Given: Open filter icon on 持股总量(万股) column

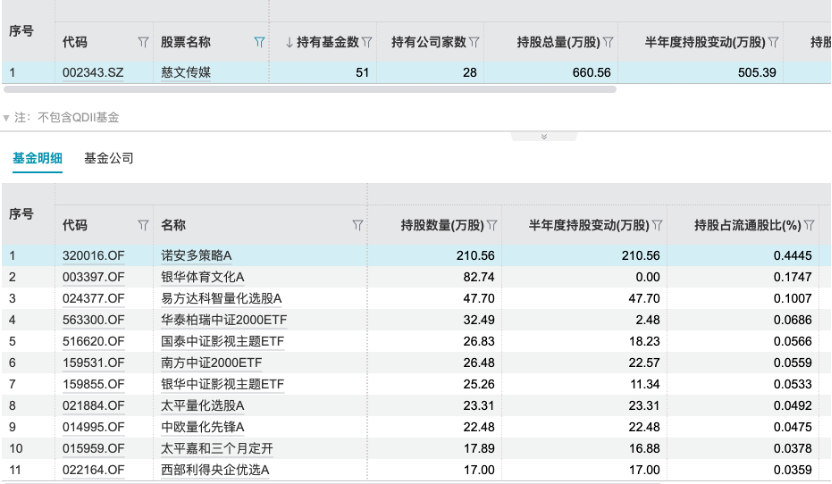Looking at the screenshot, I should [608, 42].
